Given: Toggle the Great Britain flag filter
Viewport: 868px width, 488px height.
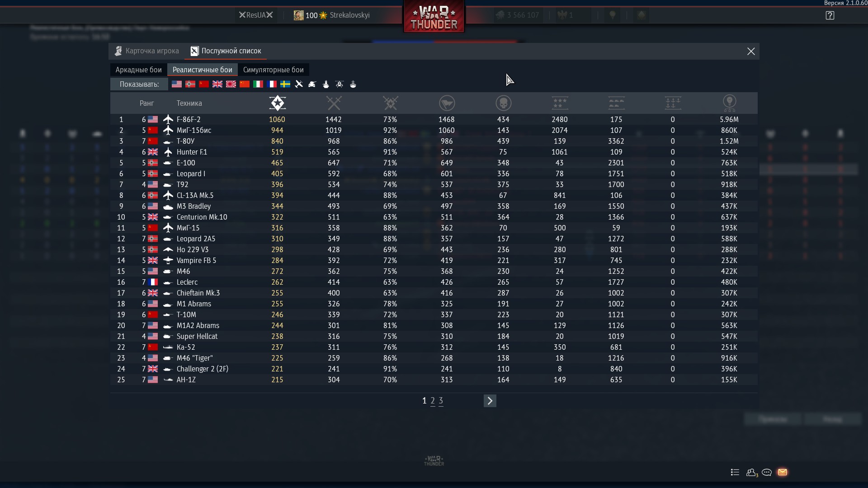Looking at the screenshot, I should pos(217,84).
